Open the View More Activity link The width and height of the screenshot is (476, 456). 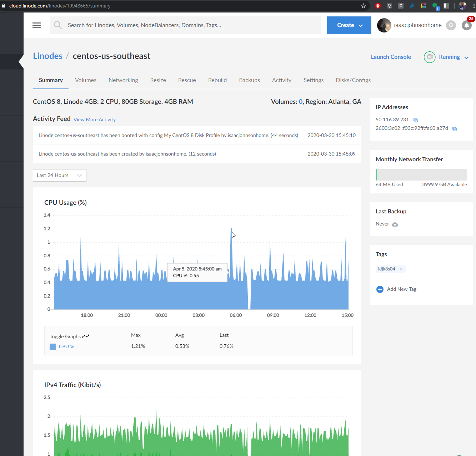[x=95, y=120]
